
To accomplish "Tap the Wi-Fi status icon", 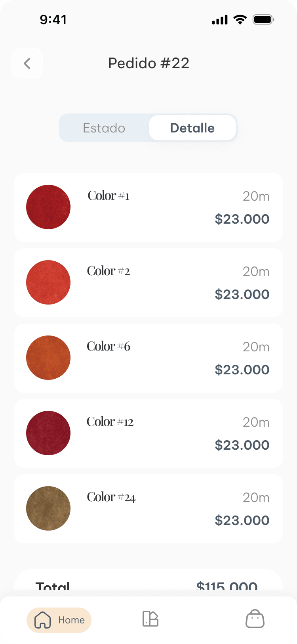I will [x=240, y=19].
